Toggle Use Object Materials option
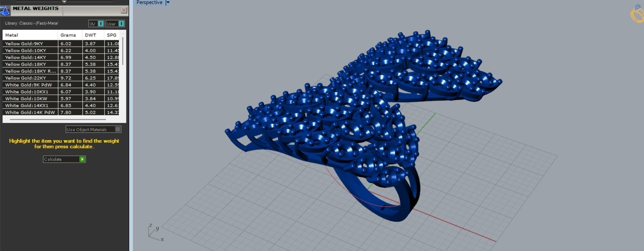Screen dimensions: 644x251 (93, 129)
